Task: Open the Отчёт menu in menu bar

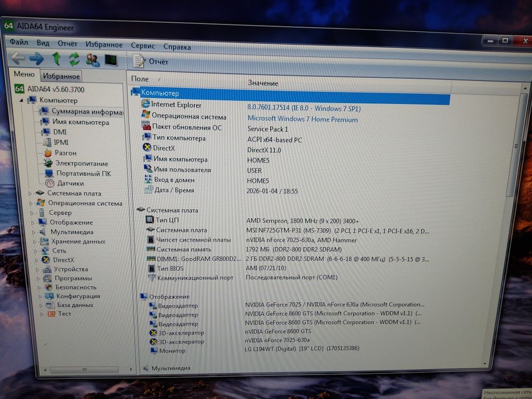Action: coord(67,44)
